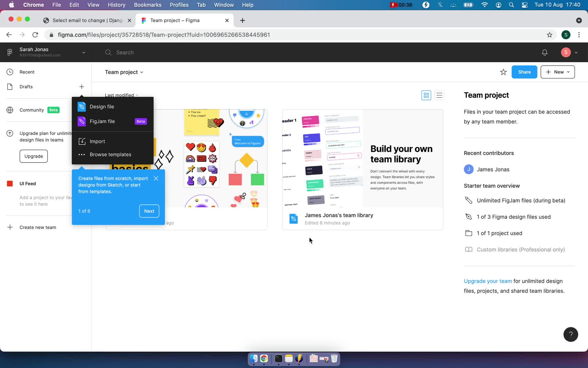
Task: Close the tutorial tooltip overlay
Action: (x=156, y=178)
